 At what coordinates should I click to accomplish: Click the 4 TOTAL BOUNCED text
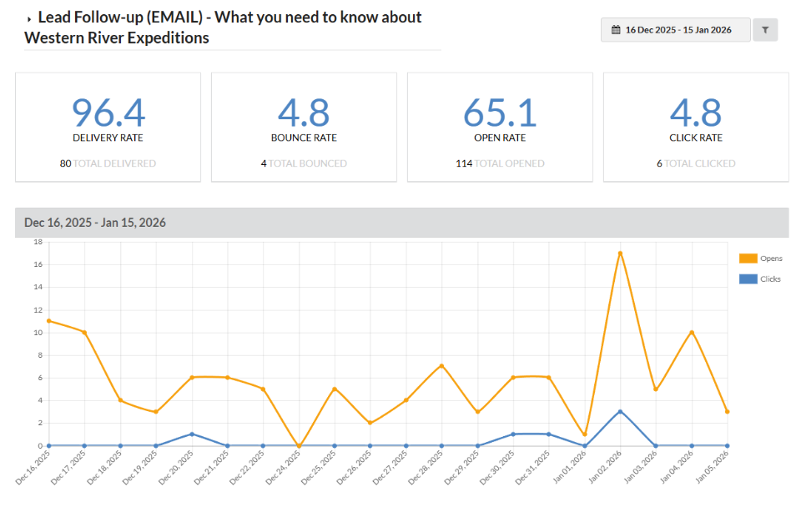304,163
